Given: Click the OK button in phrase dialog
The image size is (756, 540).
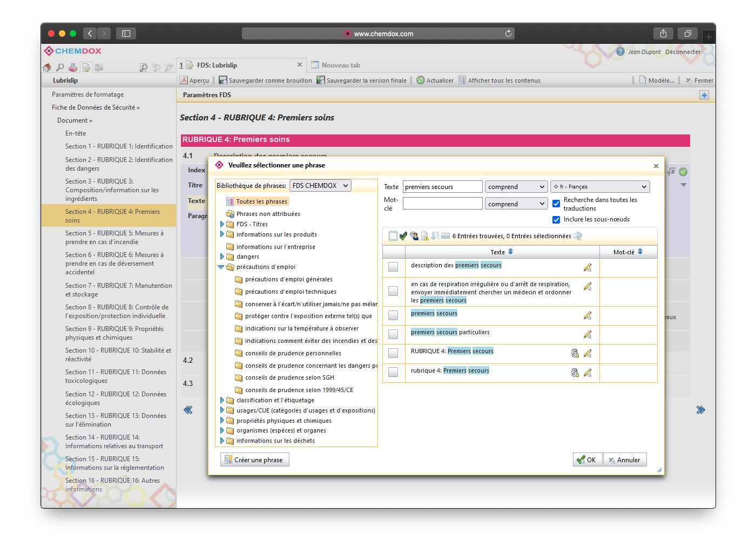Looking at the screenshot, I should click(x=588, y=460).
